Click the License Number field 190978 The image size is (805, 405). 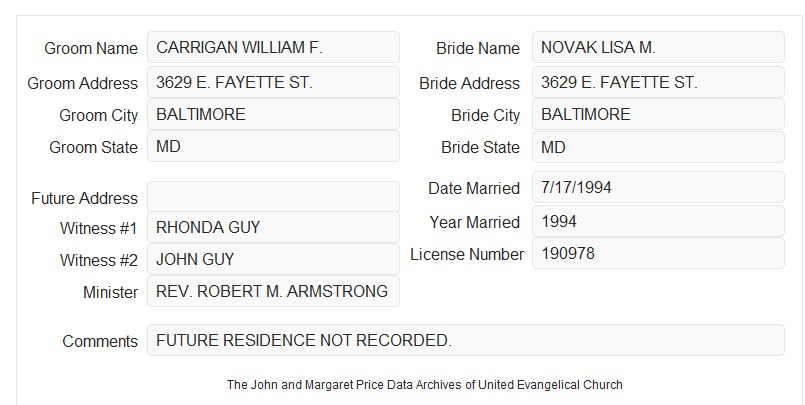(658, 253)
